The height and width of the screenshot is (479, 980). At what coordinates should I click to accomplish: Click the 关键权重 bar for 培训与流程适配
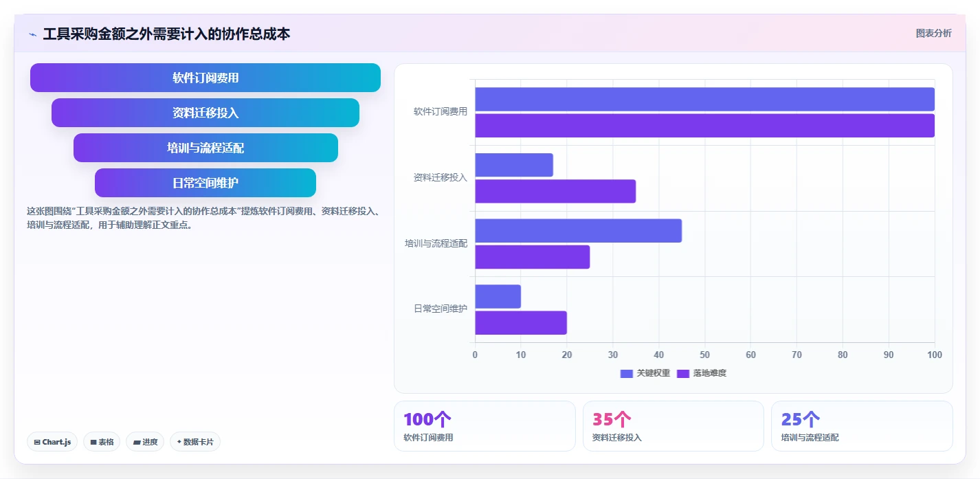tap(578, 231)
